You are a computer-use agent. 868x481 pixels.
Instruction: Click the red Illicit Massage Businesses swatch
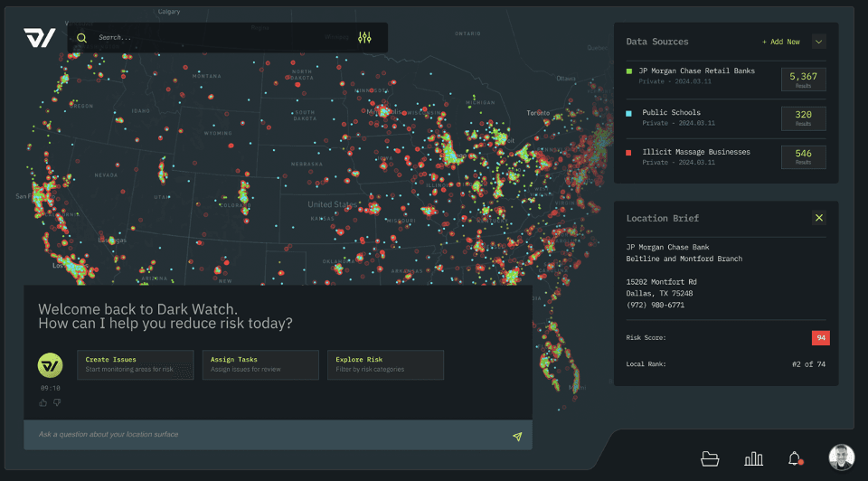(x=629, y=153)
